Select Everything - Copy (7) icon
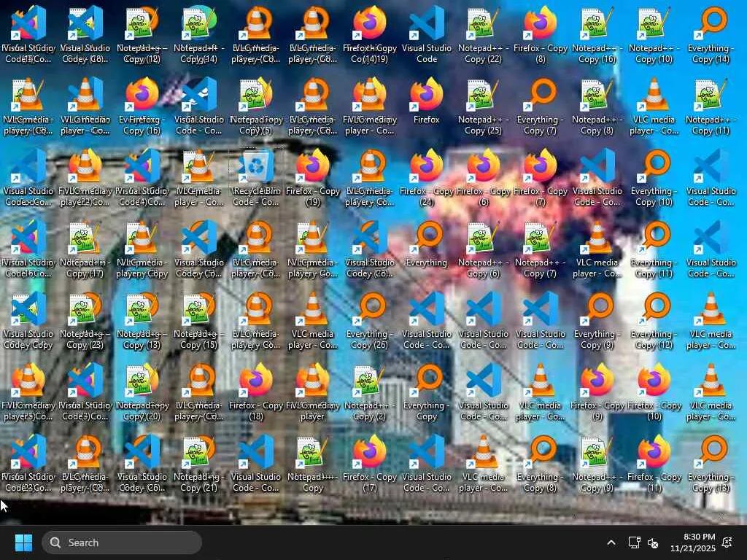747x560 pixels. point(541,106)
